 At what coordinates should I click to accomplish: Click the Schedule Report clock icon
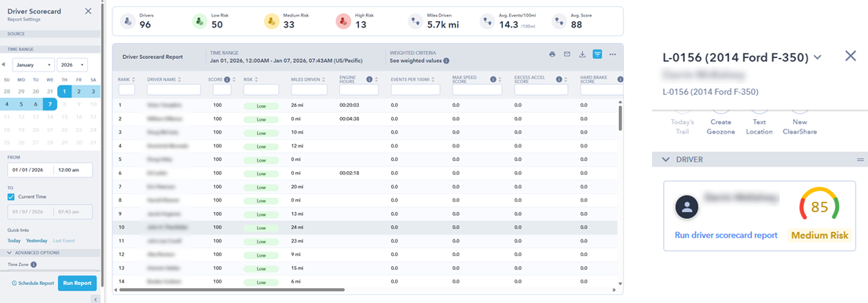[x=14, y=283]
